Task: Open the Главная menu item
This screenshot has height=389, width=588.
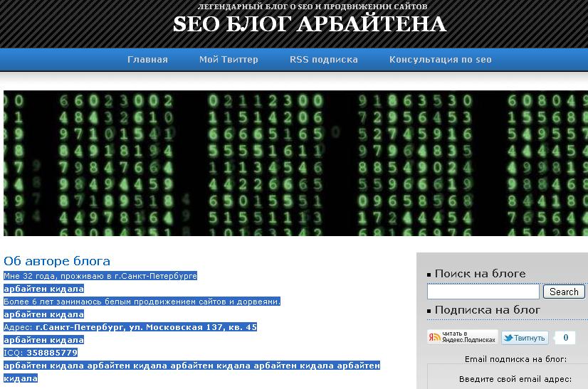Action: click(147, 60)
